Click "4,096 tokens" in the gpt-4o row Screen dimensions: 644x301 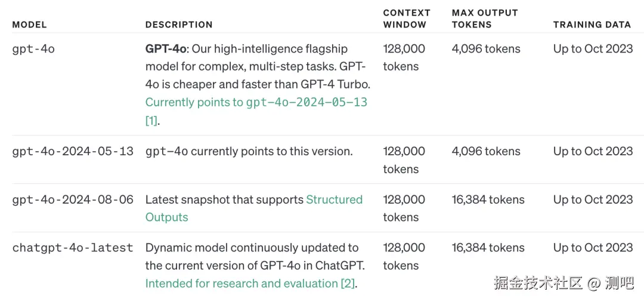click(x=486, y=49)
